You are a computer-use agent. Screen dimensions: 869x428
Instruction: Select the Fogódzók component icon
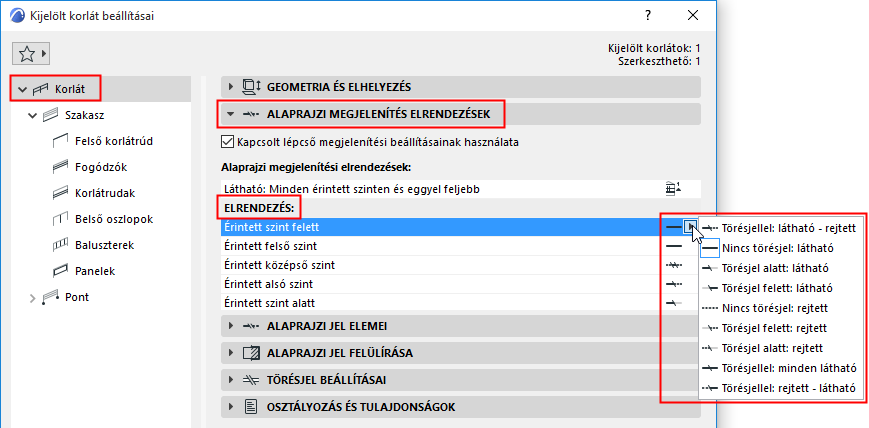coord(58,167)
